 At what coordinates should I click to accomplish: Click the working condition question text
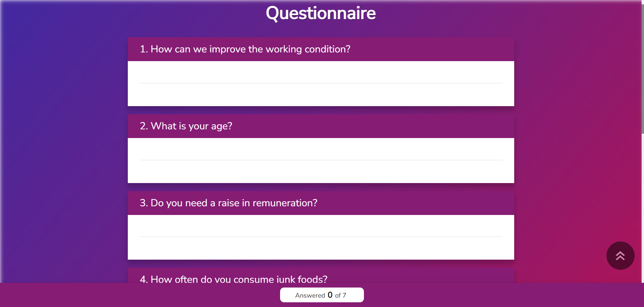tap(250, 49)
